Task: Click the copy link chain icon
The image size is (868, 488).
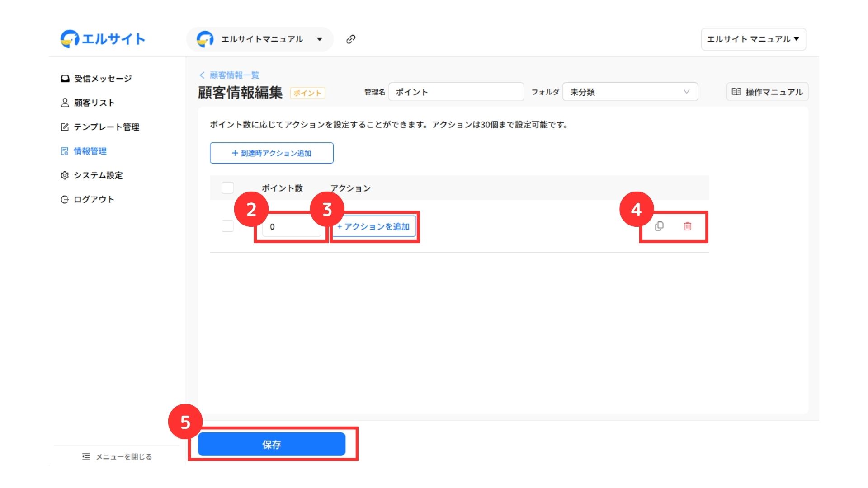Action: 350,39
